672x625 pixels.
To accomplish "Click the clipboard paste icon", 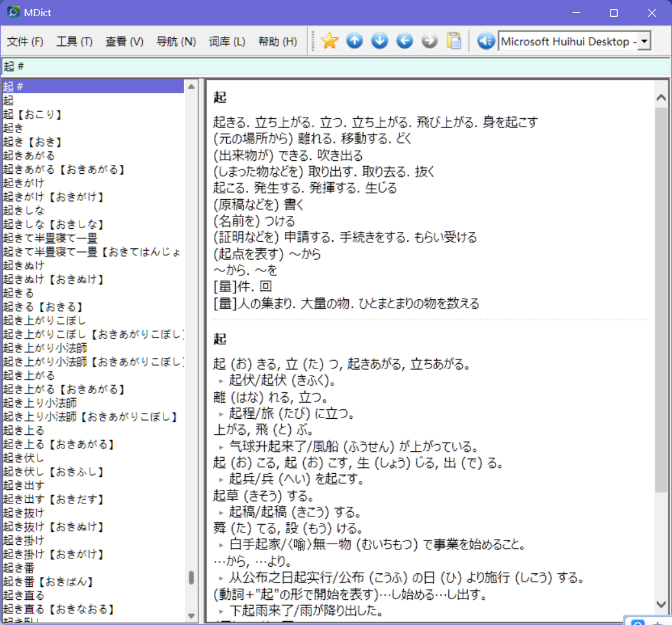I will click(454, 41).
